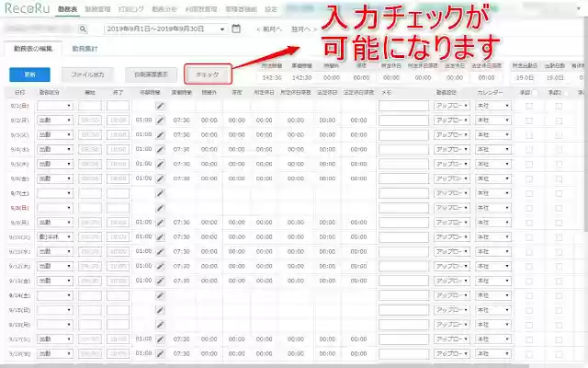The image size is (588, 368).
Task: Toggle 承認 checkbox in 9/14 row
Action: [x=529, y=296]
